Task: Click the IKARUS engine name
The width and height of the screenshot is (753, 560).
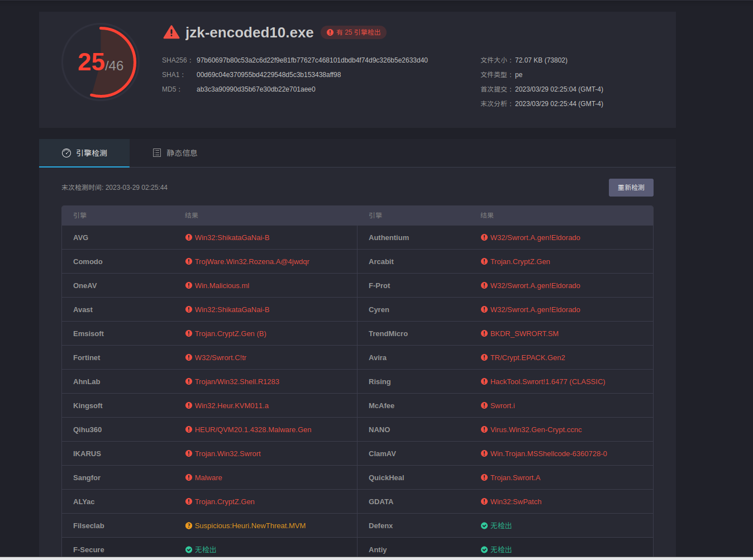Action: pos(87,453)
